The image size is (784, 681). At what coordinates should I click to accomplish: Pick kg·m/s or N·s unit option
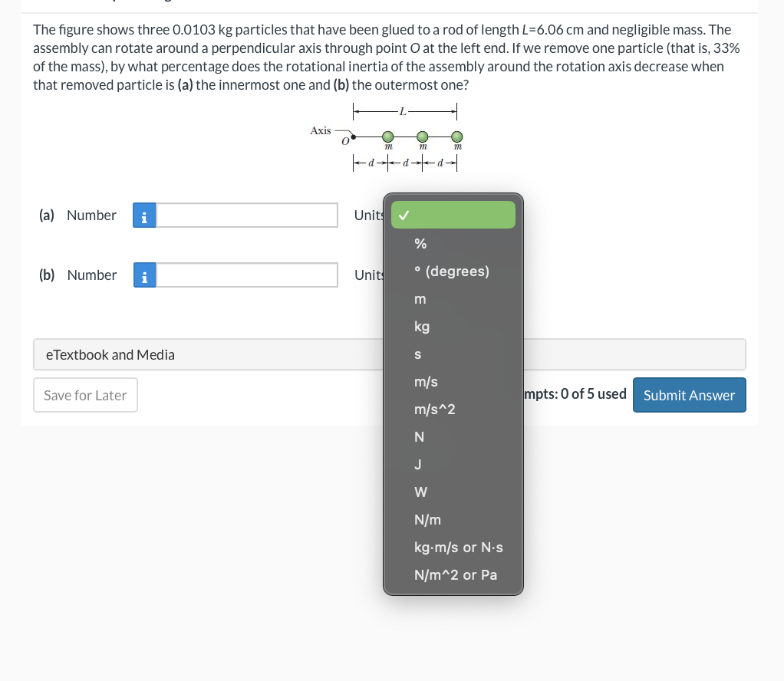coord(458,547)
